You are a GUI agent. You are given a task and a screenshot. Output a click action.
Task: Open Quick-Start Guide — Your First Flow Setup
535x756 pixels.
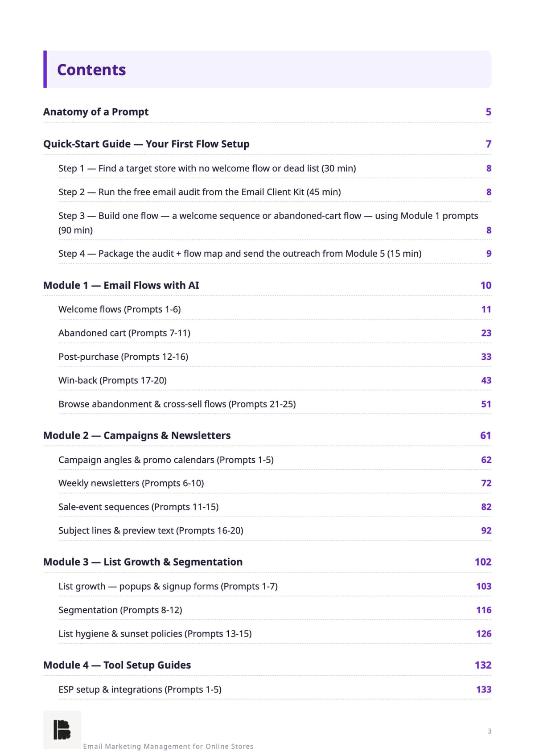point(267,144)
